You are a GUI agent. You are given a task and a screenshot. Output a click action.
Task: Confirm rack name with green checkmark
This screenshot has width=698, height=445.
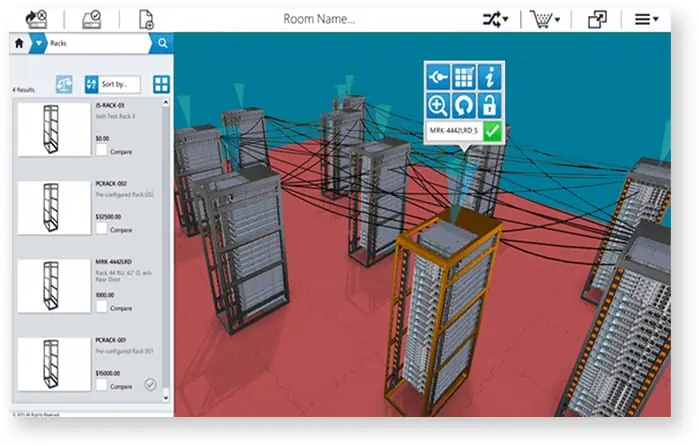pyautogui.click(x=492, y=131)
